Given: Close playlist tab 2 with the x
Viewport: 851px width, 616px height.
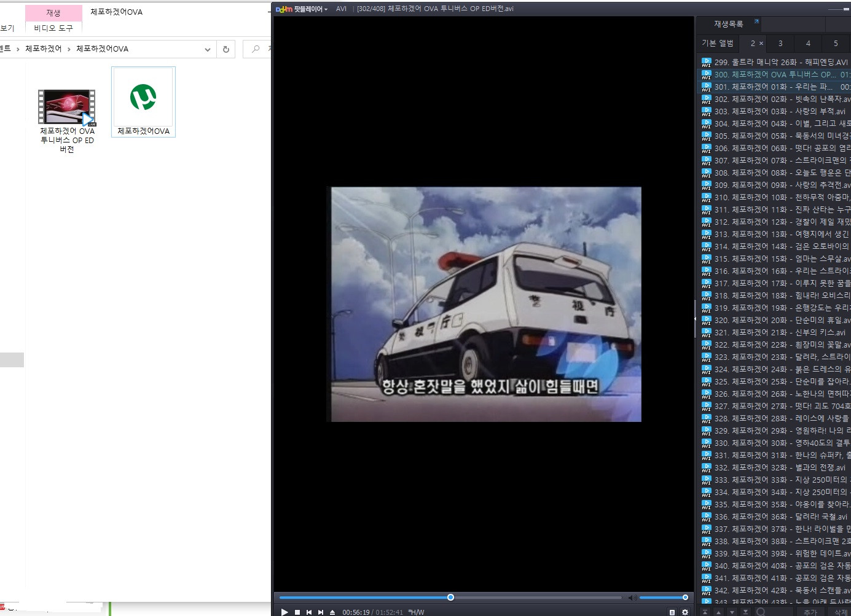Looking at the screenshot, I should pyautogui.click(x=761, y=43).
